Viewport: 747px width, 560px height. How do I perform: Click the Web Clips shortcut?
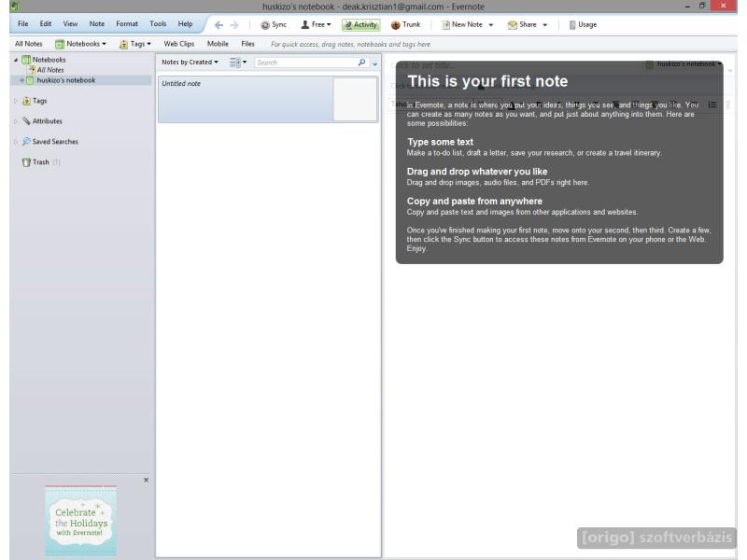179,44
